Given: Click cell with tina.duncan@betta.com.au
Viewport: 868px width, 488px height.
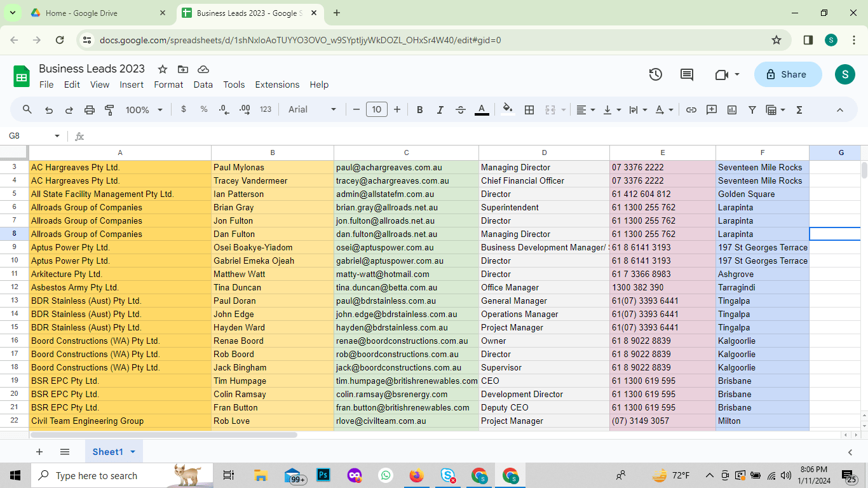Looking at the screenshot, I should click(406, 287).
